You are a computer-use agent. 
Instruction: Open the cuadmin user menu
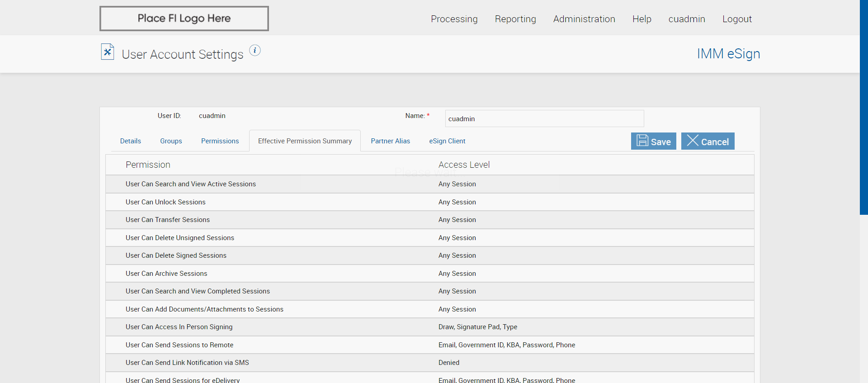[x=687, y=19]
